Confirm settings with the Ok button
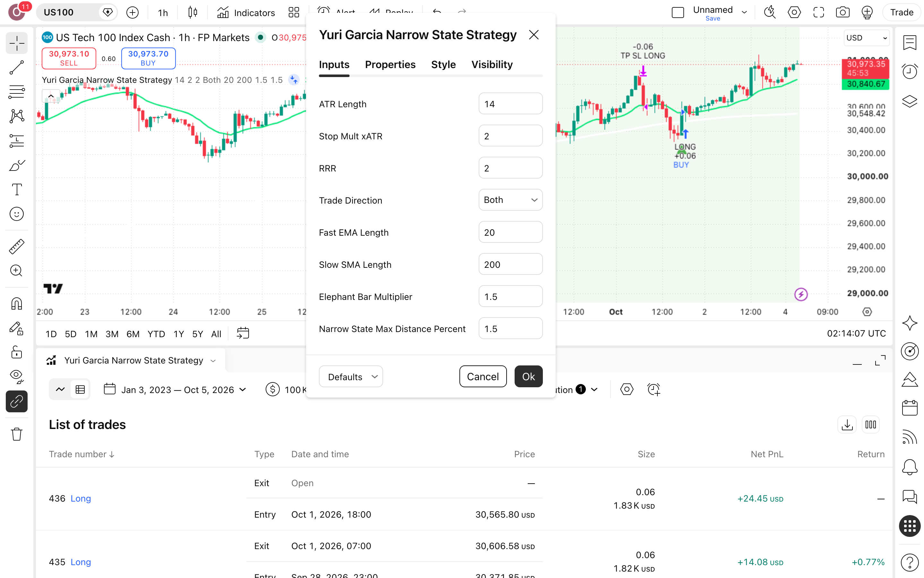The height and width of the screenshot is (578, 924). tap(528, 377)
